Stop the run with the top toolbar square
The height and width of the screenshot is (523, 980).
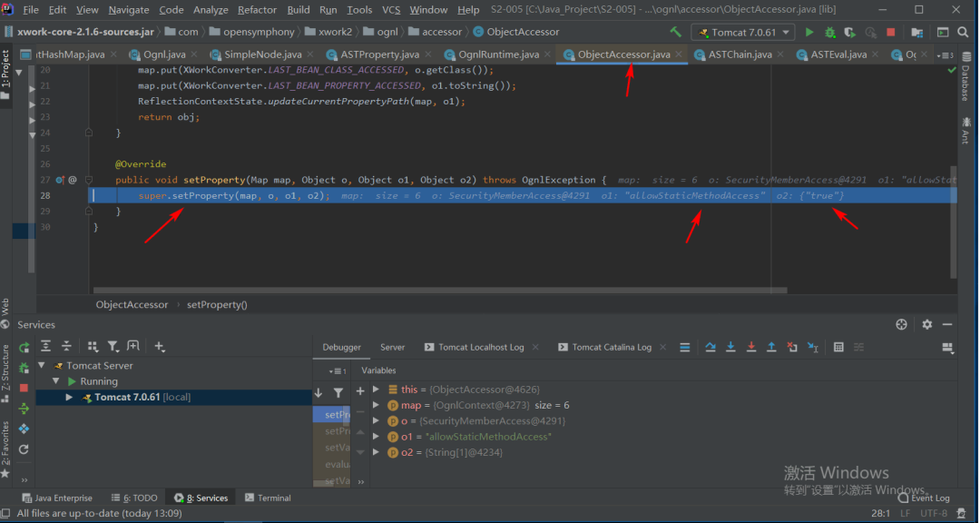click(x=891, y=33)
